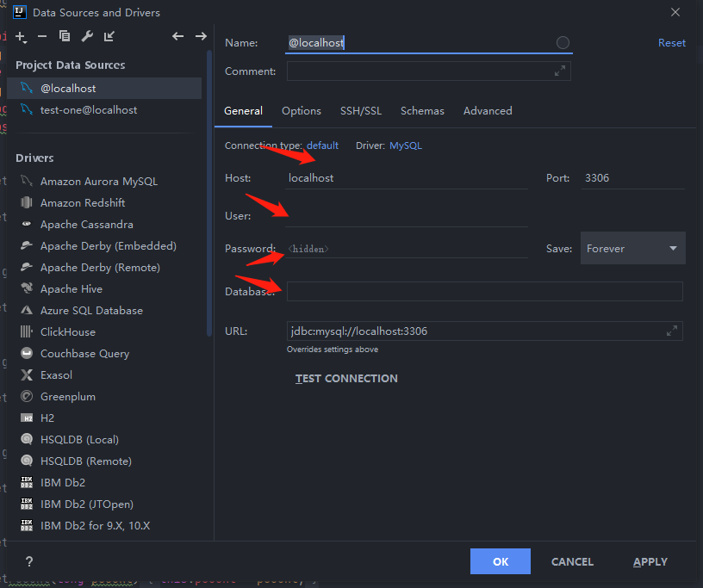Click the color circle in Name field

tap(563, 43)
